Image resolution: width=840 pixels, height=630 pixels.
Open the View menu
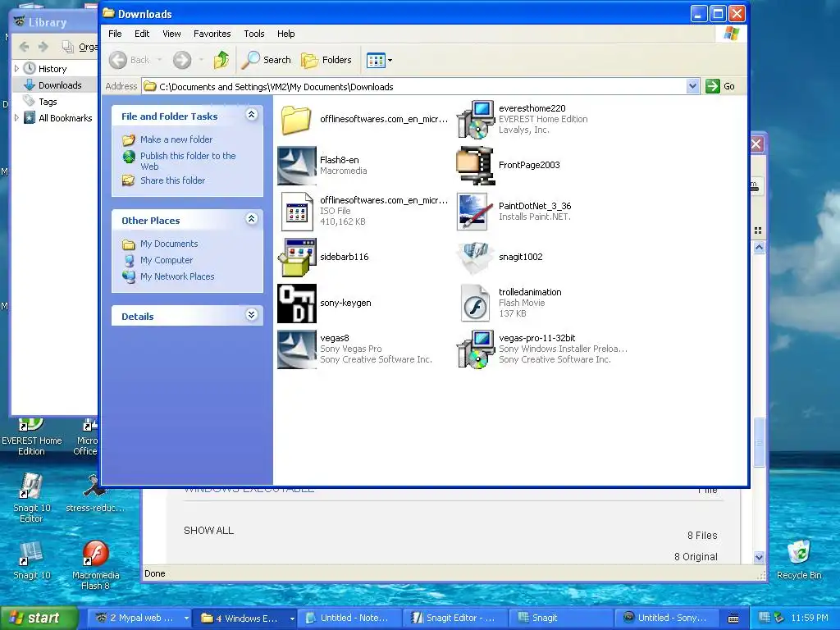click(171, 34)
